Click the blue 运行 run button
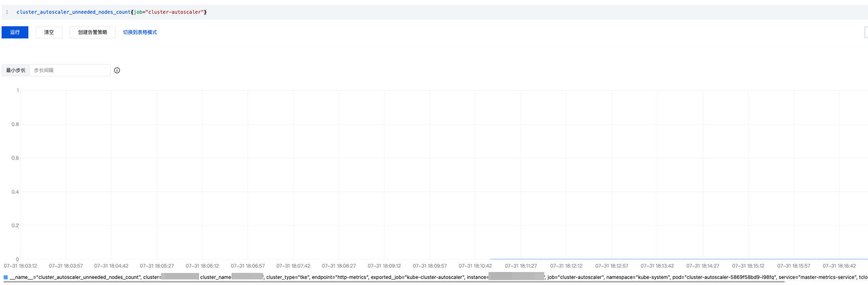The image size is (868, 285). point(15,32)
